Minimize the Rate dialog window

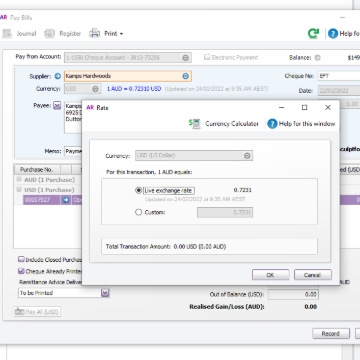coord(282,107)
